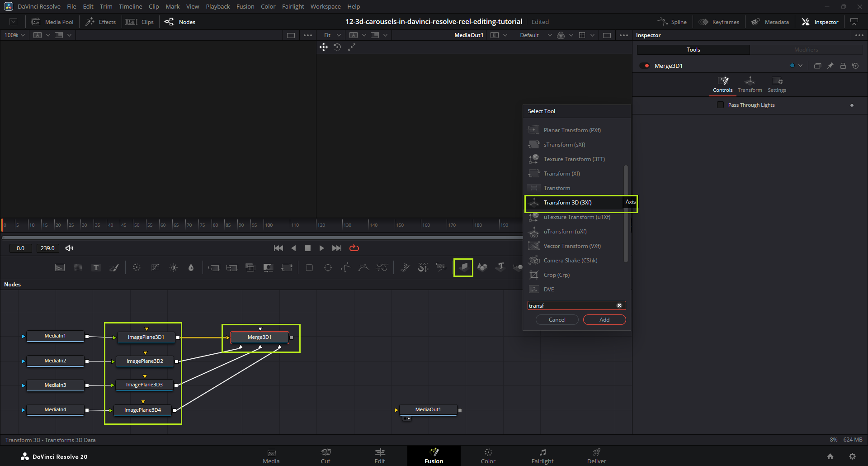Expand the Fit viewer scale dropdown

point(332,35)
